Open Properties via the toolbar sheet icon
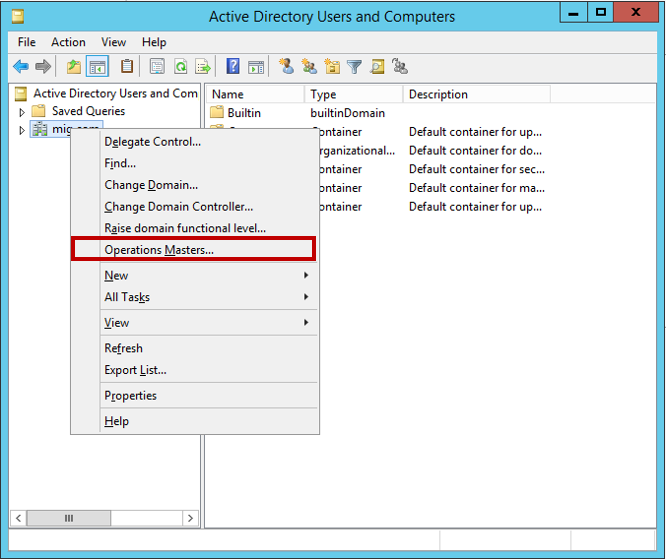The height and width of the screenshot is (559, 666). (x=157, y=67)
